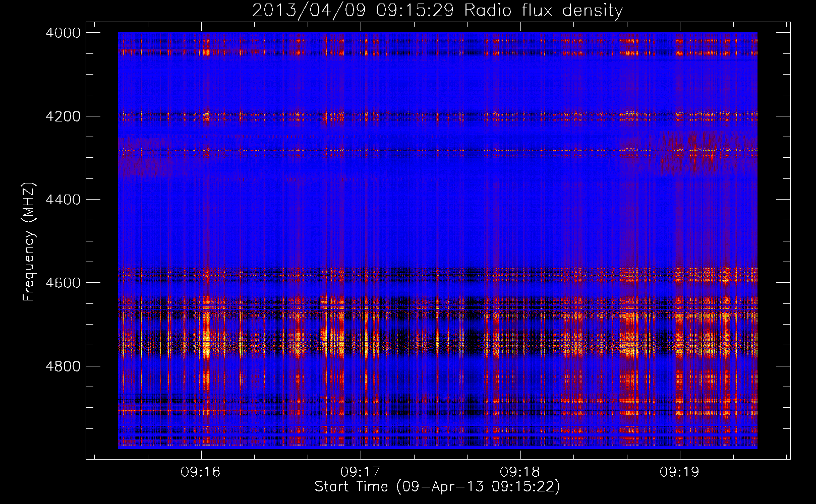Image resolution: width=816 pixels, height=504 pixels.
Task: Select the 4000 frequency tick label
Action: [63, 33]
